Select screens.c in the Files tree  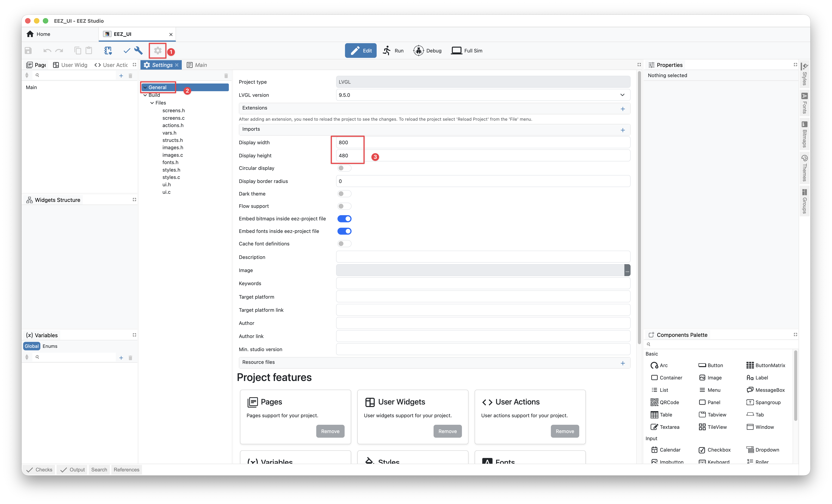[x=174, y=118]
